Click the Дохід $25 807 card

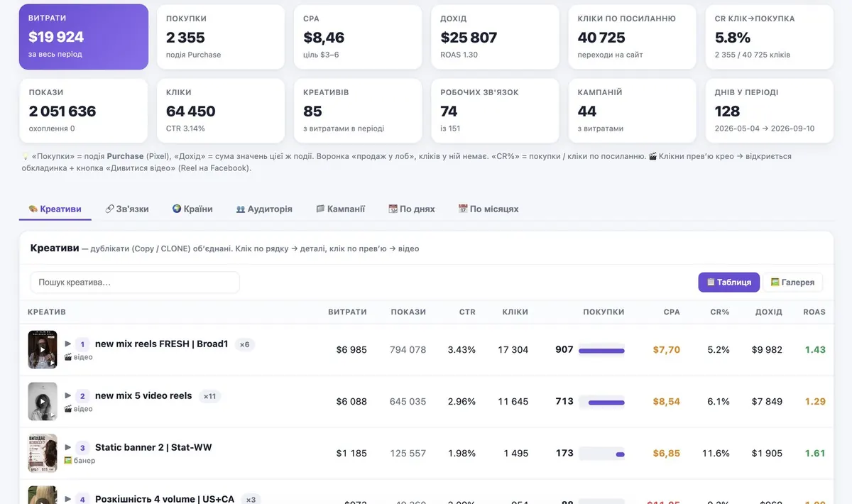click(x=495, y=37)
